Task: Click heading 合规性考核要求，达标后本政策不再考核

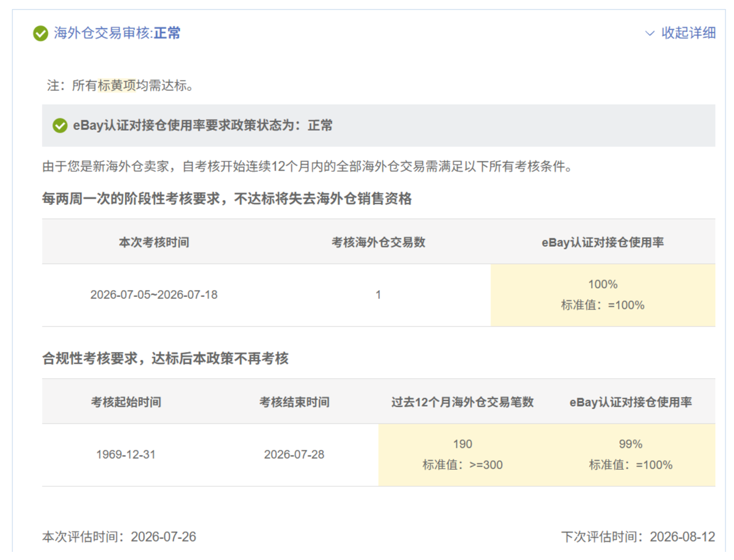Action: pos(165,358)
